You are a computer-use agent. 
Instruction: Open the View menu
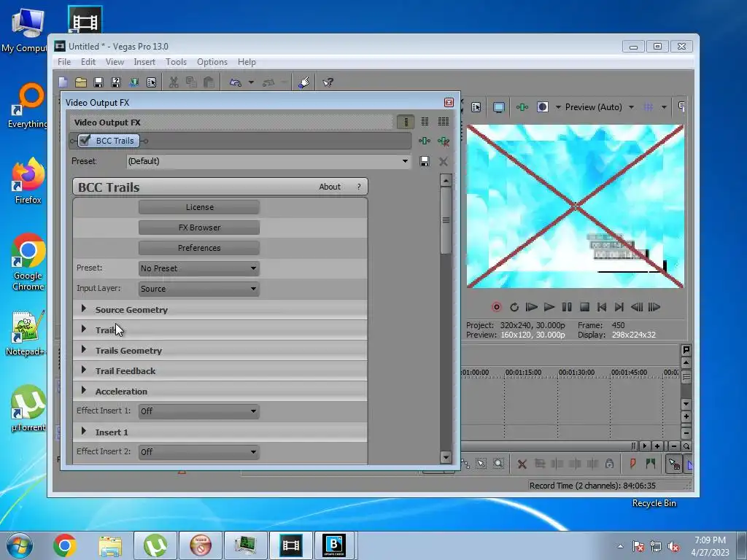(115, 62)
